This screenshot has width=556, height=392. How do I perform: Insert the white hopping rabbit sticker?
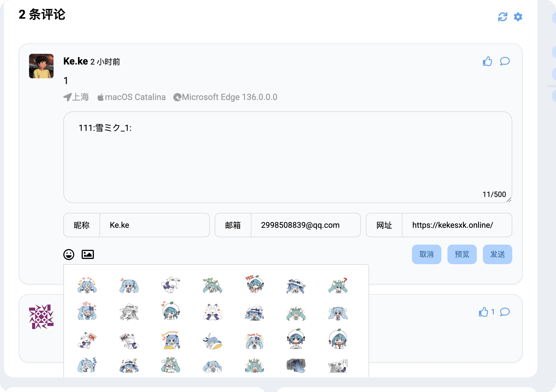171,285
